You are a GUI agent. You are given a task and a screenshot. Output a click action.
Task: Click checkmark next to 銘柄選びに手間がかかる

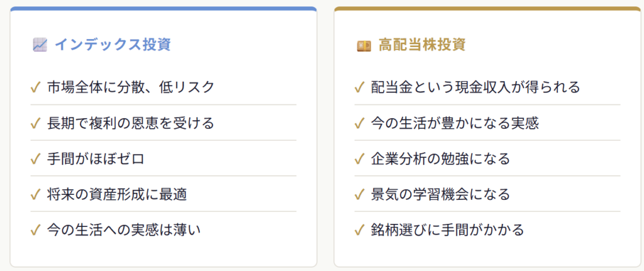click(360, 230)
